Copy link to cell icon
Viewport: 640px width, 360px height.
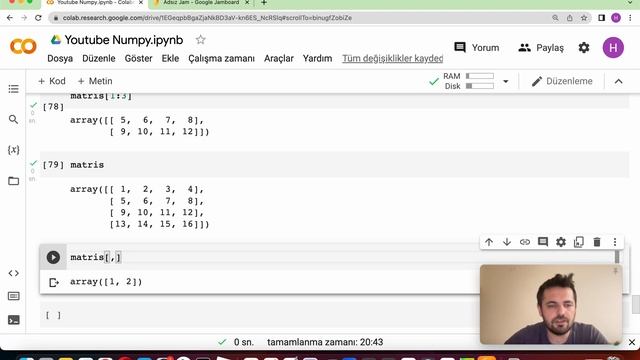click(x=525, y=242)
